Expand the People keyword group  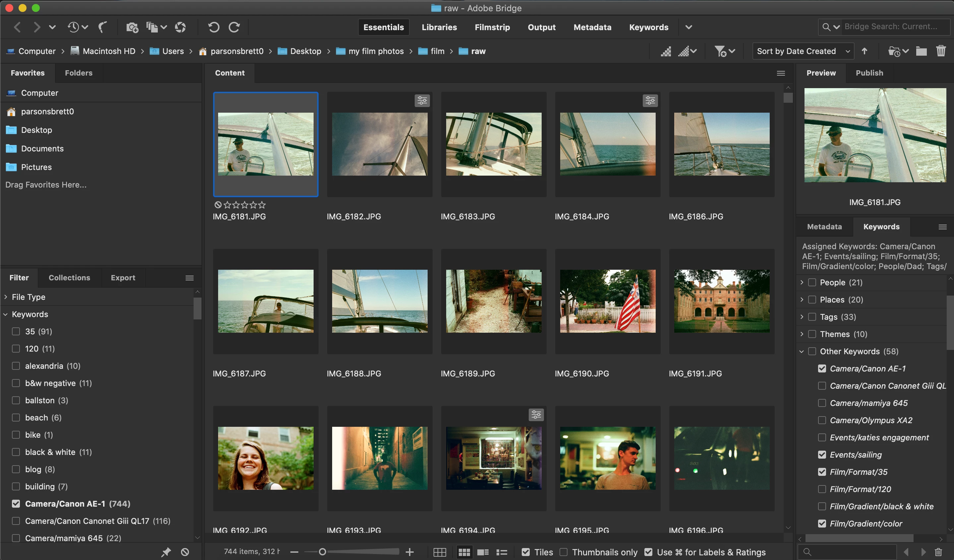[802, 282]
